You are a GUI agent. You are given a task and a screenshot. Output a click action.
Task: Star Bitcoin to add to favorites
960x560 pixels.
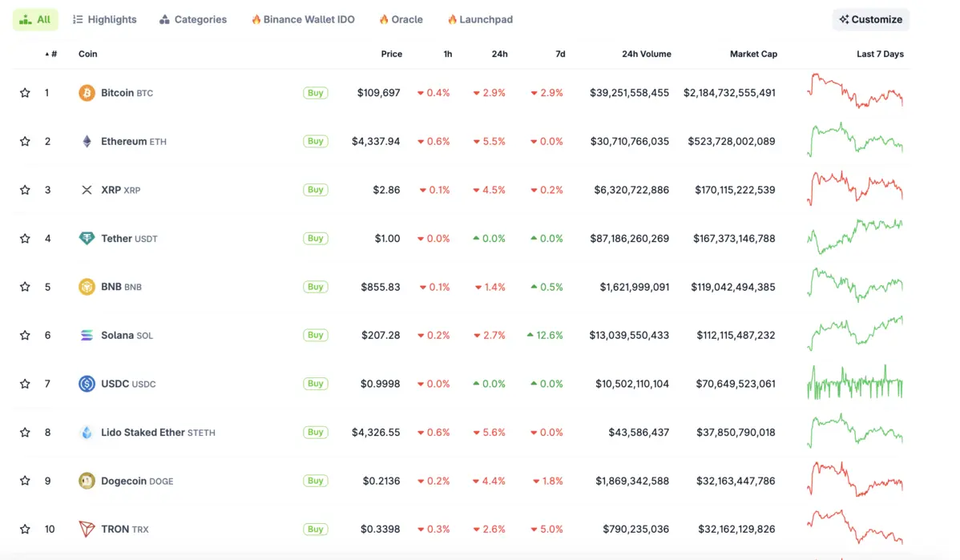[x=25, y=93]
